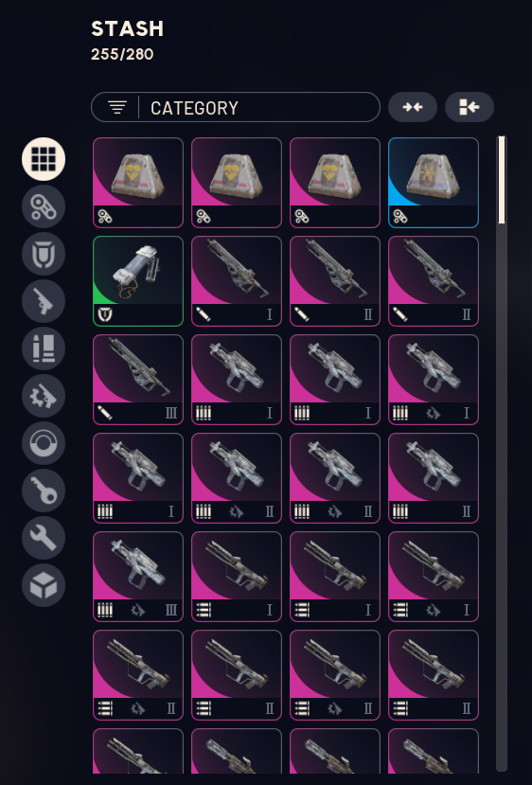Filter stash by wrench tools icon
This screenshot has width=532, height=785.
pyautogui.click(x=44, y=538)
